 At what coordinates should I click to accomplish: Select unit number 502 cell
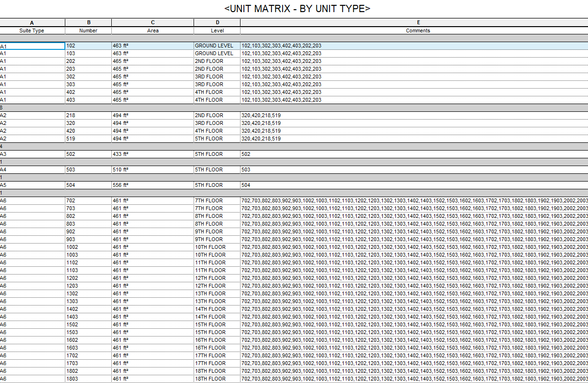(x=89, y=154)
